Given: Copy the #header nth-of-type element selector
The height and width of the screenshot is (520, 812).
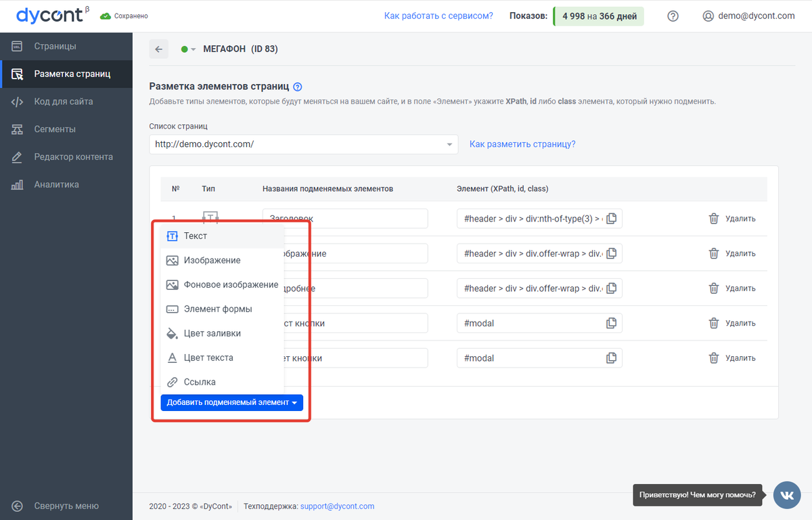Looking at the screenshot, I should (x=611, y=219).
